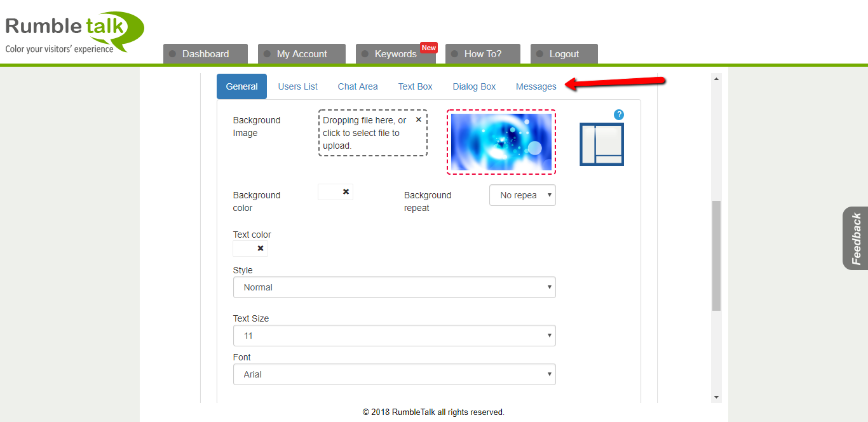Open the Text Size dropdown
This screenshot has width=868, height=422.
pyautogui.click(x=394, y=336)
